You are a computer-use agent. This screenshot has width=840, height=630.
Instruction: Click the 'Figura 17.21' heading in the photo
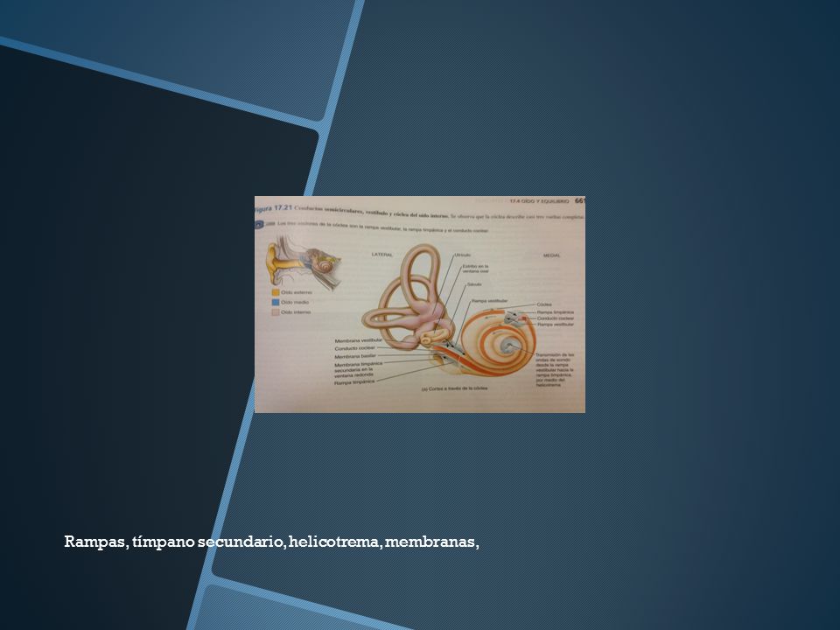coord(273,209)
